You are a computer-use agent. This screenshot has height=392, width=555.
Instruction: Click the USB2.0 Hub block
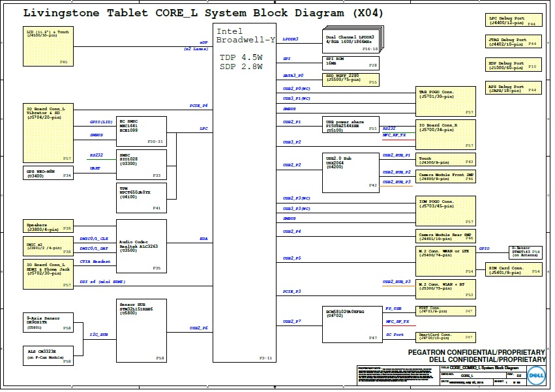(x=351, y=173)
